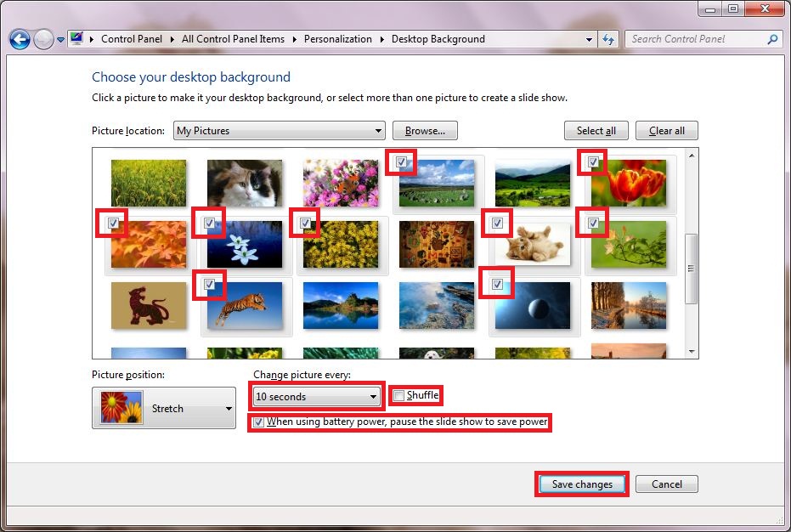Expand the arrow after Control Panel breadcrumb
The height and width of the screenshot is (532, 791).
coord(172,39)
